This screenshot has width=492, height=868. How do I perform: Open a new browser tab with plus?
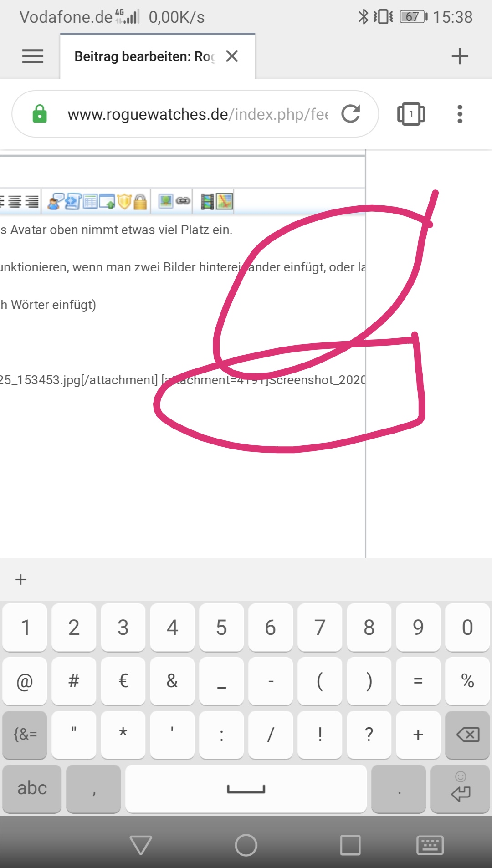click(x=459, y=56)
